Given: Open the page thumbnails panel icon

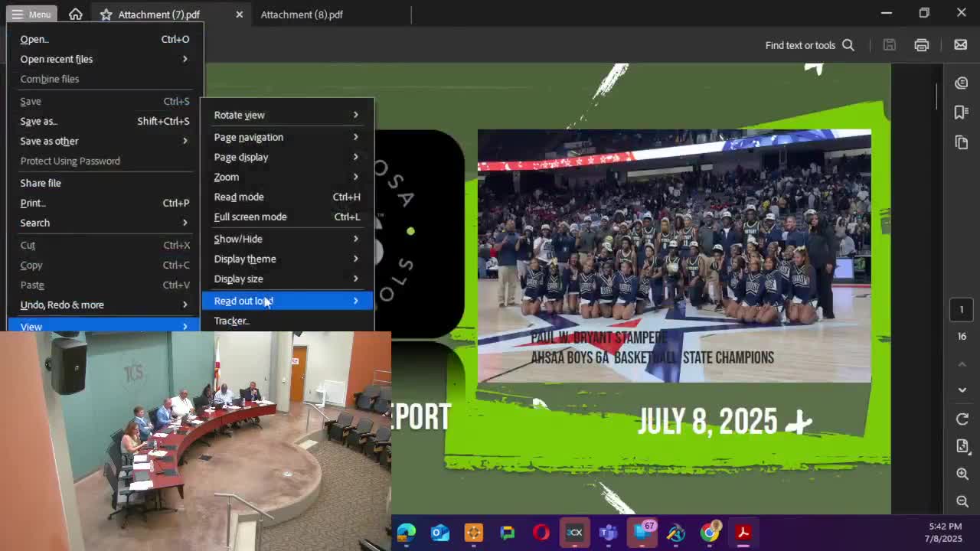Looking at the screenshot, I should (x=962, y=142).
